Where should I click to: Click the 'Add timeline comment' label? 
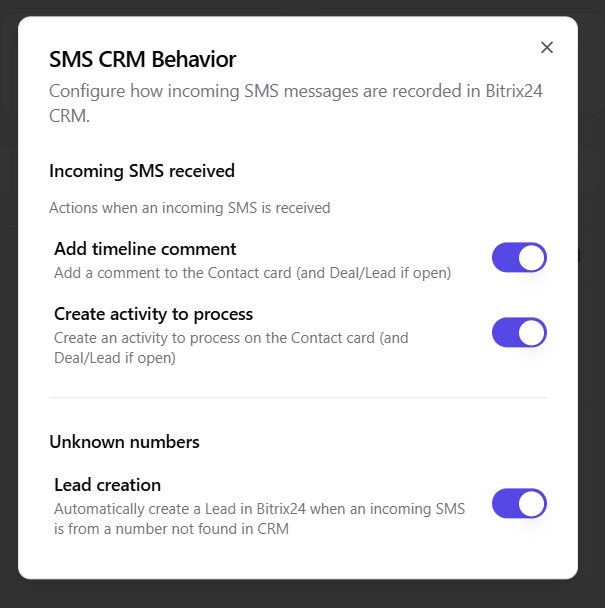point(145,249)
